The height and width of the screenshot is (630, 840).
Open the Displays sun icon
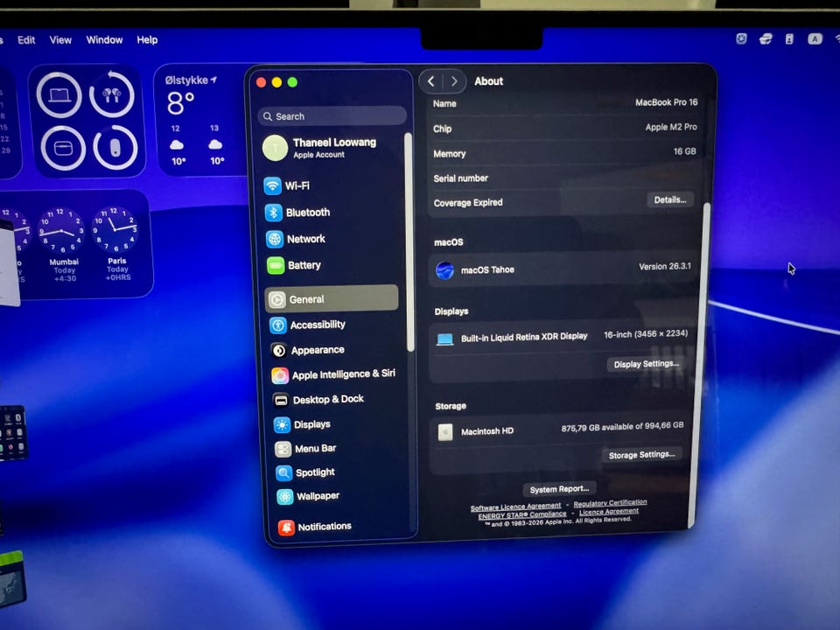click(282, 425)
